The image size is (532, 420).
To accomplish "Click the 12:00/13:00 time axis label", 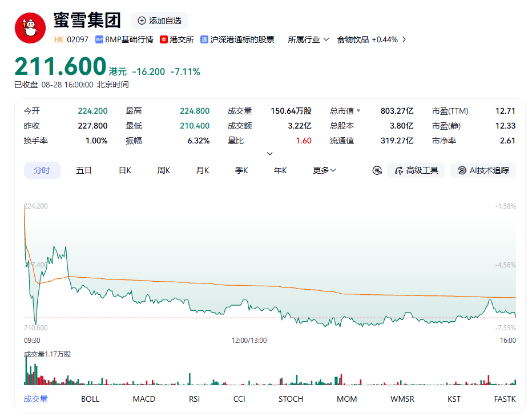I will coord(249,340).
